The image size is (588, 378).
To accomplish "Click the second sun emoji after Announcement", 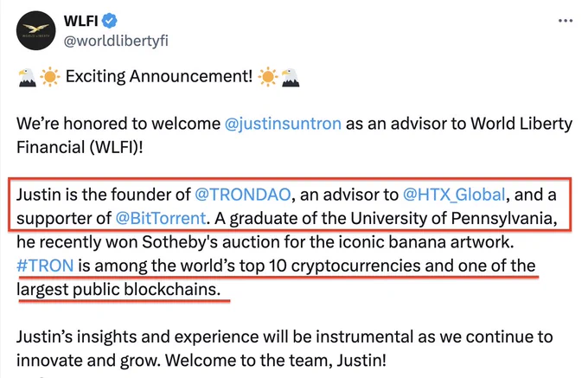I will pyautogui.click(x=268, y=77).
